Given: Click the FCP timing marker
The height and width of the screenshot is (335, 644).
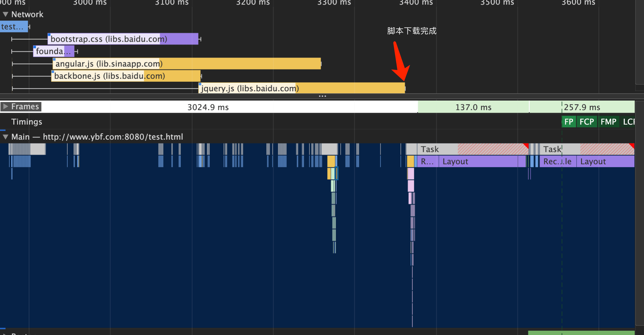Looking at the screenshot, I should [x=587, y=122].
